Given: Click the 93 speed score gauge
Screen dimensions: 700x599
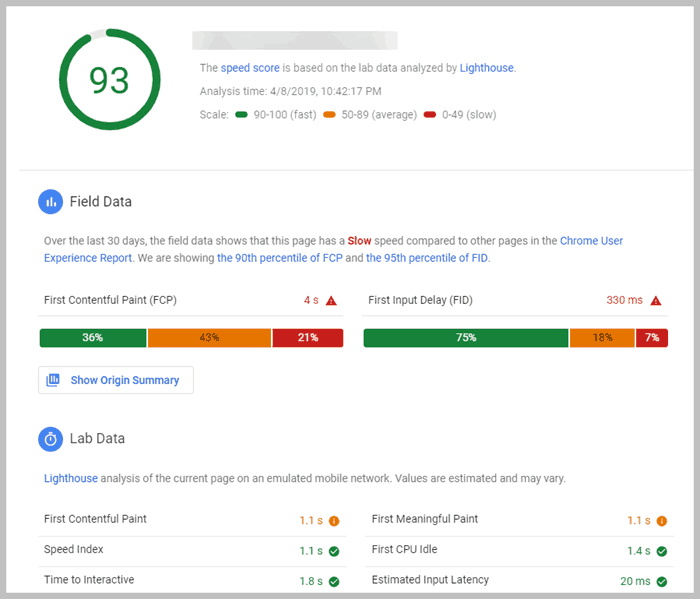Looking at the screenshot, I should 109,79.
